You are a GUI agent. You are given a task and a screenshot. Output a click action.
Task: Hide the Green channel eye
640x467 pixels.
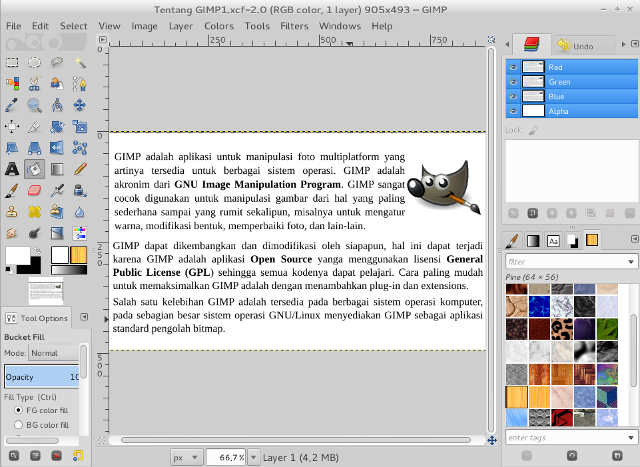click(x=513, y=82)
